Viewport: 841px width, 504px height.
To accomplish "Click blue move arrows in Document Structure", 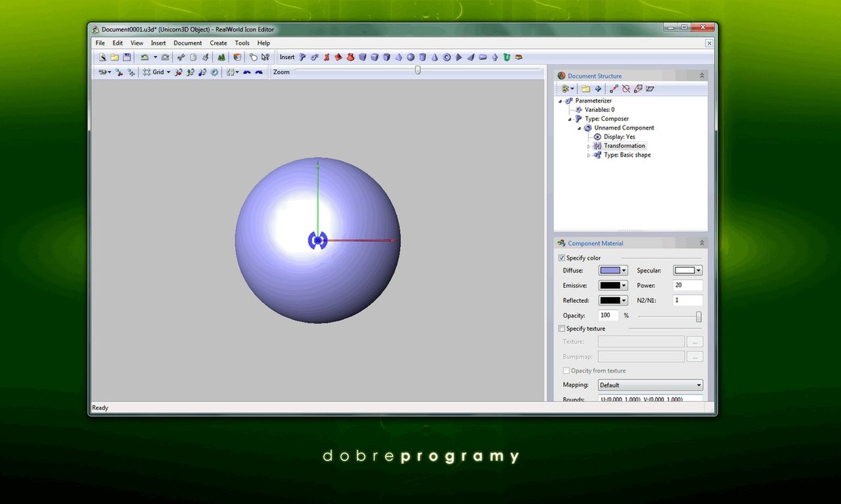I will pos(598,89).
